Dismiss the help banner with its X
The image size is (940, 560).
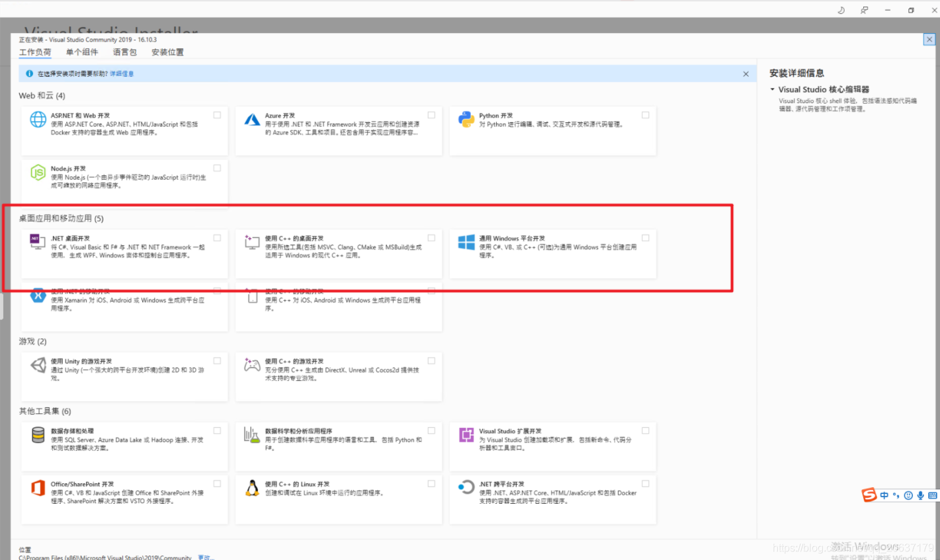click(x=746, y=74)
